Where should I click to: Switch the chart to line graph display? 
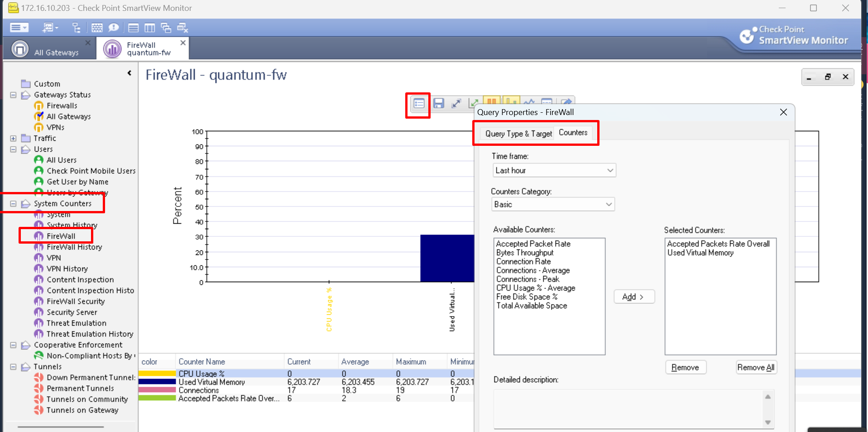[x=529, y=103]
